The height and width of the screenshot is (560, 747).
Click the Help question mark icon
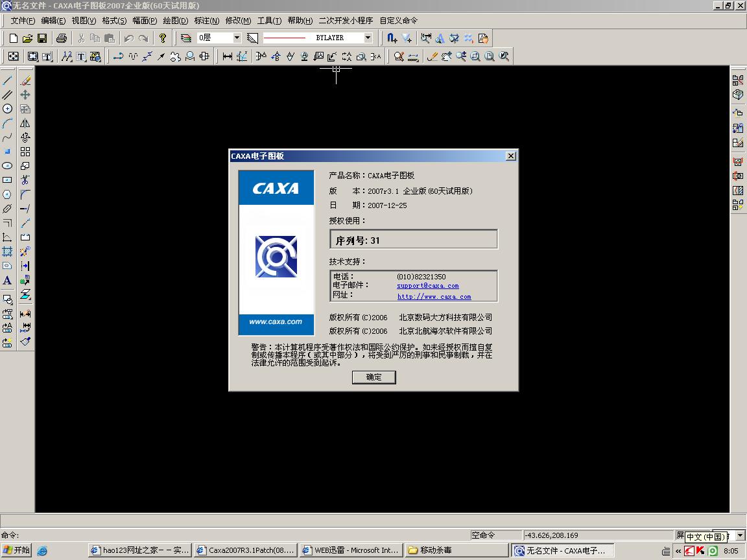pyautogui.click(x=163, y=38)
